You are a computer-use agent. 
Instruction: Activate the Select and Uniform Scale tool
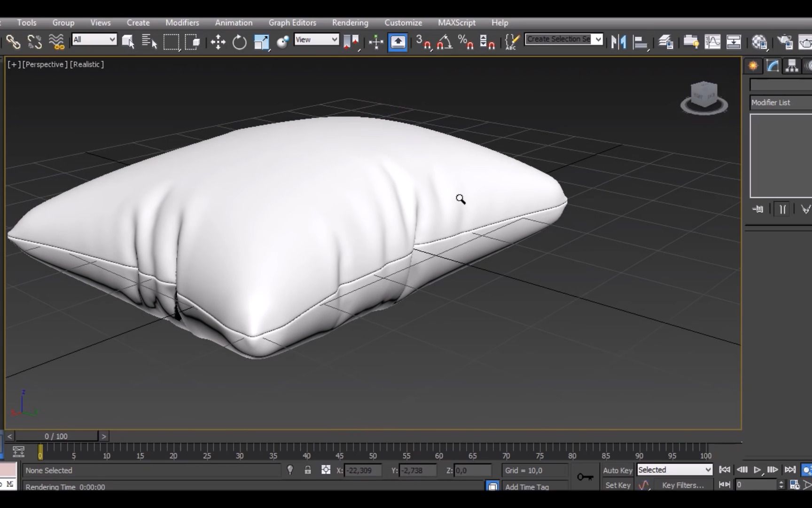tap(261, 42)
